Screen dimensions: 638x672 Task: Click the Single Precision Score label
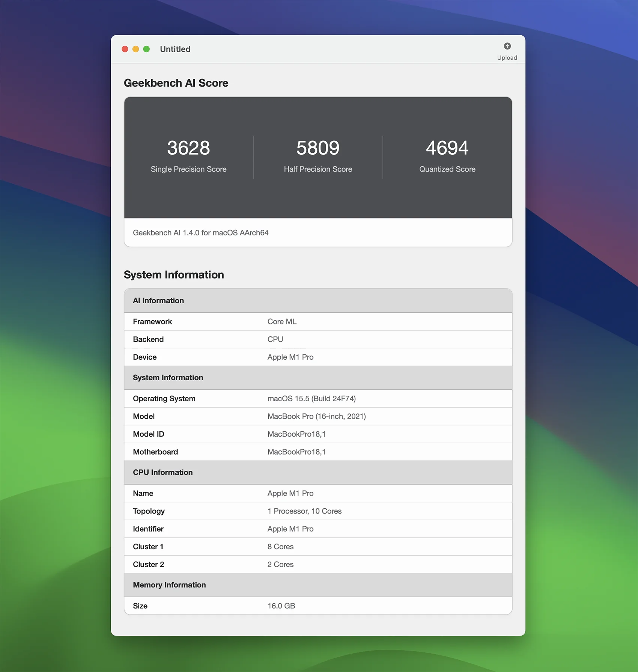tap(188, 169)
